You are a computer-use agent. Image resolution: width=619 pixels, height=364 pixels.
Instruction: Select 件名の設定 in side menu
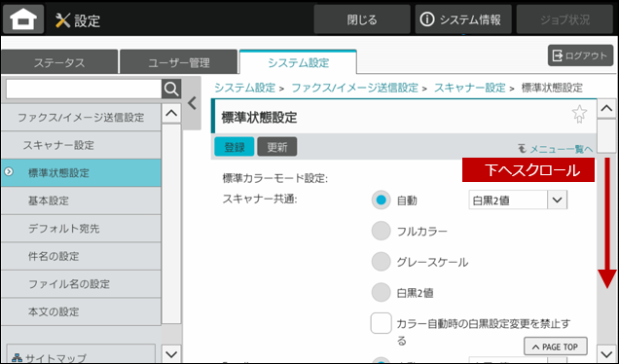click(81, 256)
